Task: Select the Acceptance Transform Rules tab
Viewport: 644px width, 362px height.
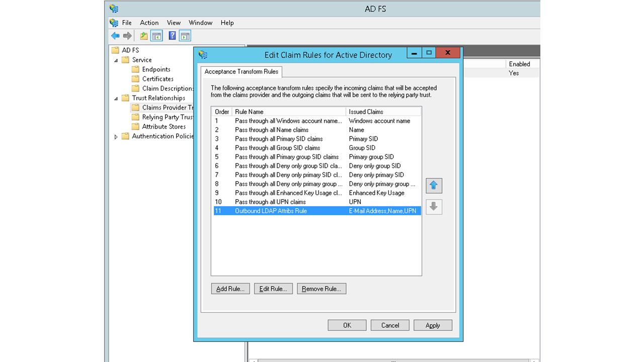Action: click(242, 71)
